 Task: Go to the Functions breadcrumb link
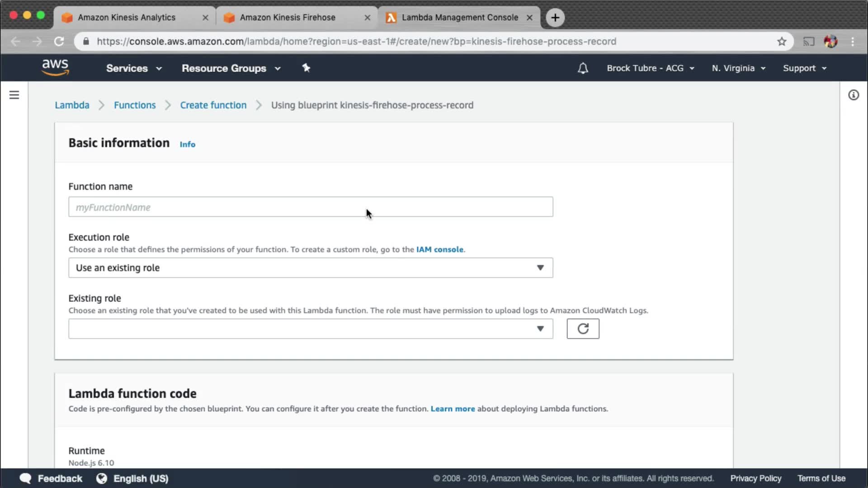135,105
